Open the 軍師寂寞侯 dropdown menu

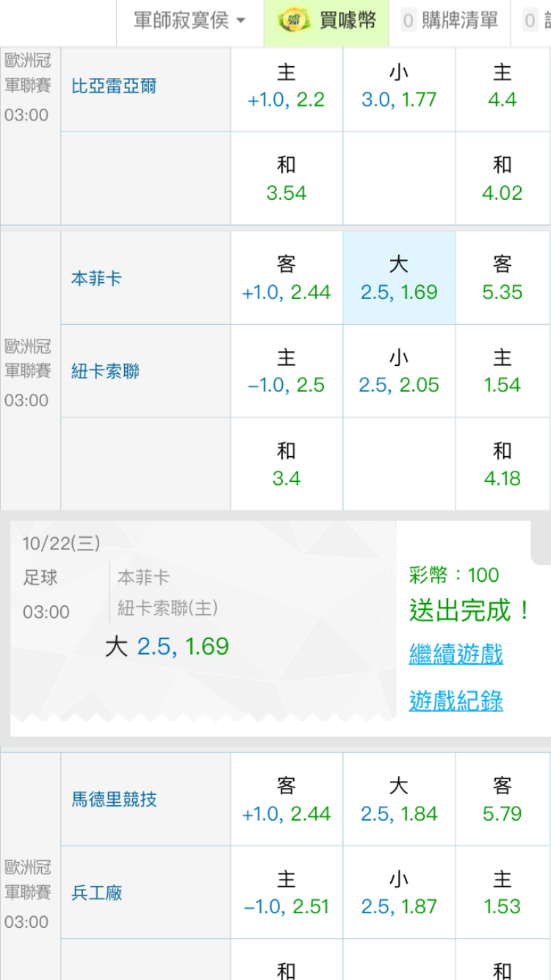(x=189, y=21)
